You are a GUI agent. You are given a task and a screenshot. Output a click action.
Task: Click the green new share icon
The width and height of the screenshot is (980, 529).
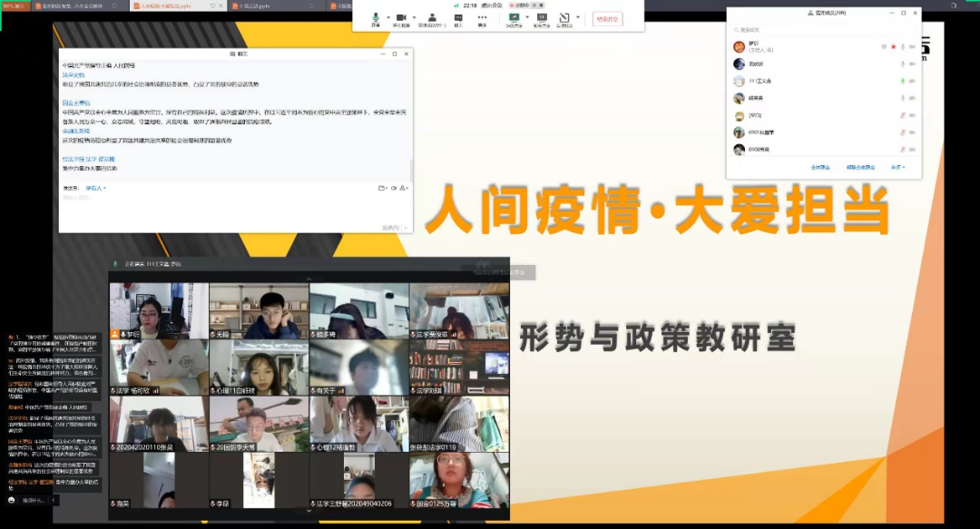pos(514,18)
